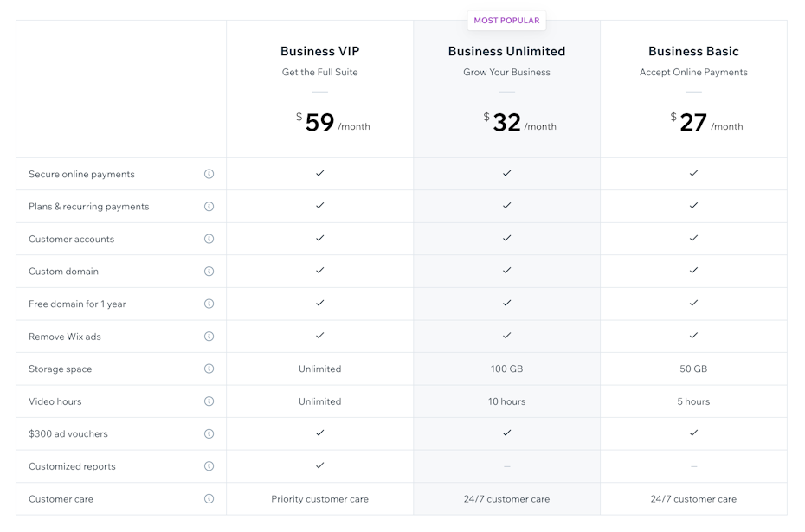Screen dimensions: 805x532
Task: Click the Customized reports info icon
Action: (209, 465)
